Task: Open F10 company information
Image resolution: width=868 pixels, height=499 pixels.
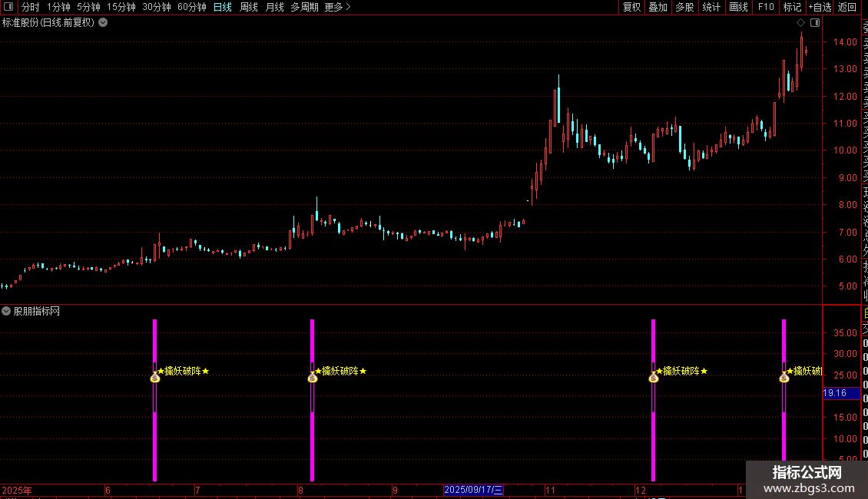Action: pyautogui.click(x=766, y=7)
